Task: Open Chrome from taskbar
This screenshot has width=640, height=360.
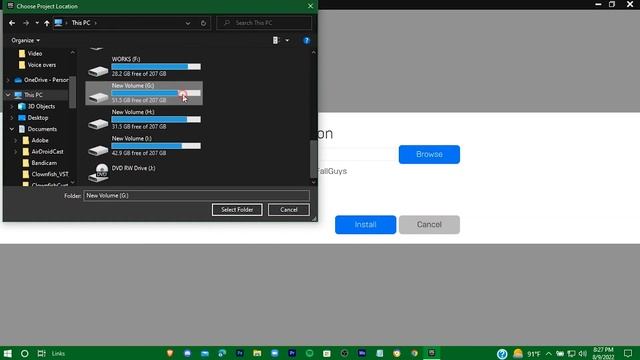Action: (x=414, y=353)
